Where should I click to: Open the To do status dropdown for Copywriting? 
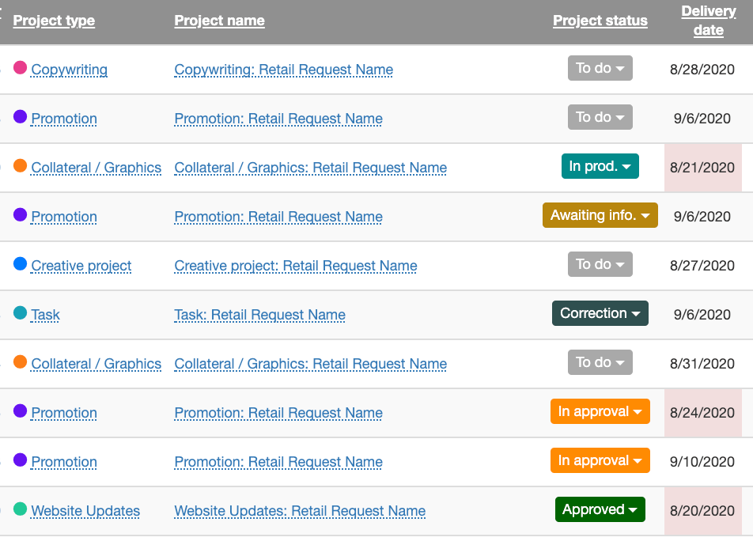pos(600,68)
